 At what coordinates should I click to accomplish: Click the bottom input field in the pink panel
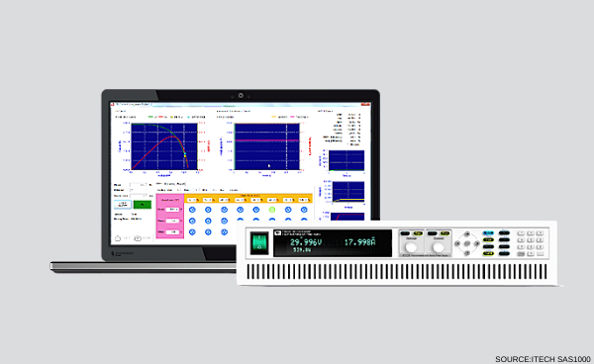click(x=172, y=231)
